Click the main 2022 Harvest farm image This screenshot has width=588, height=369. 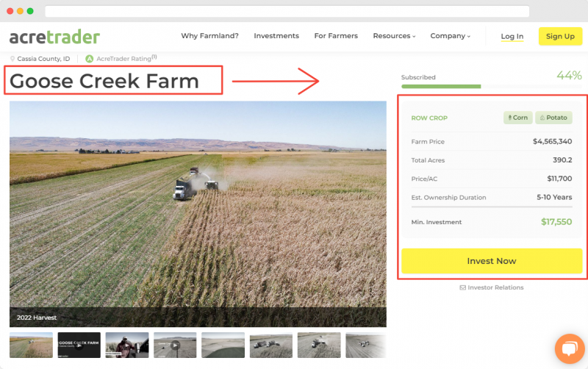pos(198,214)
